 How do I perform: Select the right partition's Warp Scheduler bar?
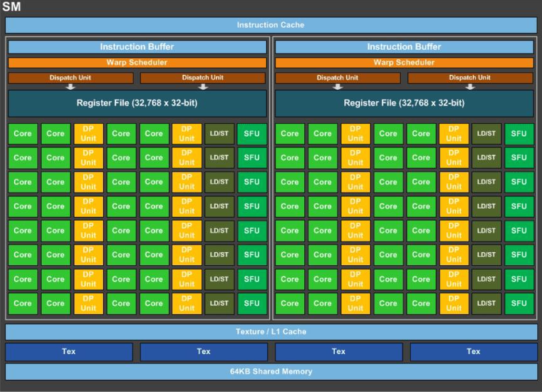tap(404, 63)
